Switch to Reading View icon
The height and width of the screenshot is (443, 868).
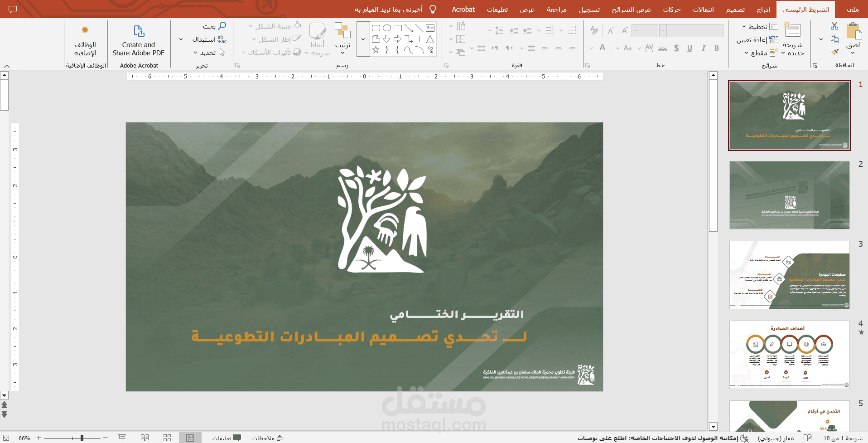[x=145, y=438]
